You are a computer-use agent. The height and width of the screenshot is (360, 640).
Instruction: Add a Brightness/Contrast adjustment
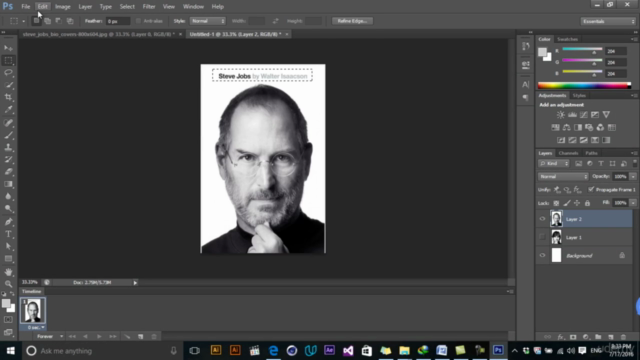pyautogui.click(x=561, y=115)
